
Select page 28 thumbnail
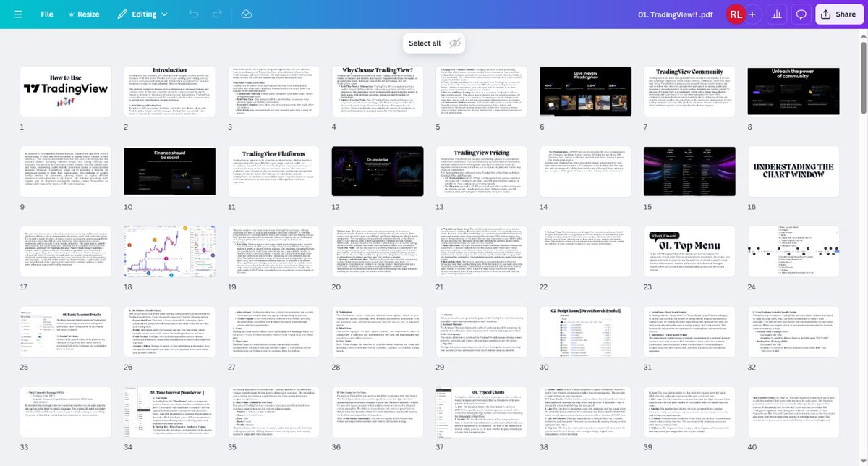377,332
